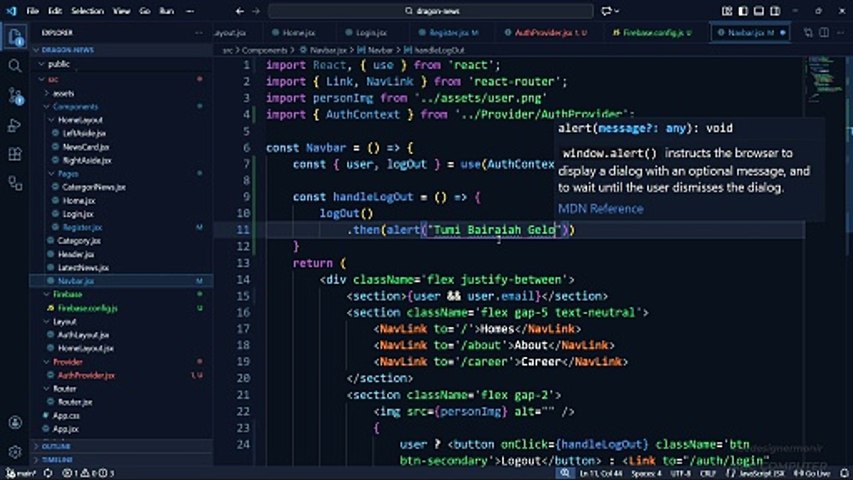This screenshot has width=853, height=480.
Task: Click the Customize Layout icon
Action: point(727,11)
